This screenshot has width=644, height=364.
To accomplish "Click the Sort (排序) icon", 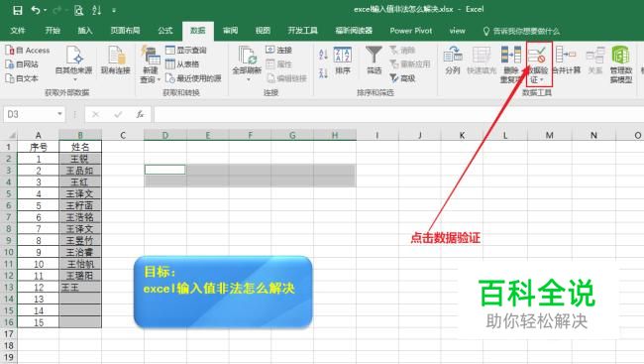I will 343,55.
